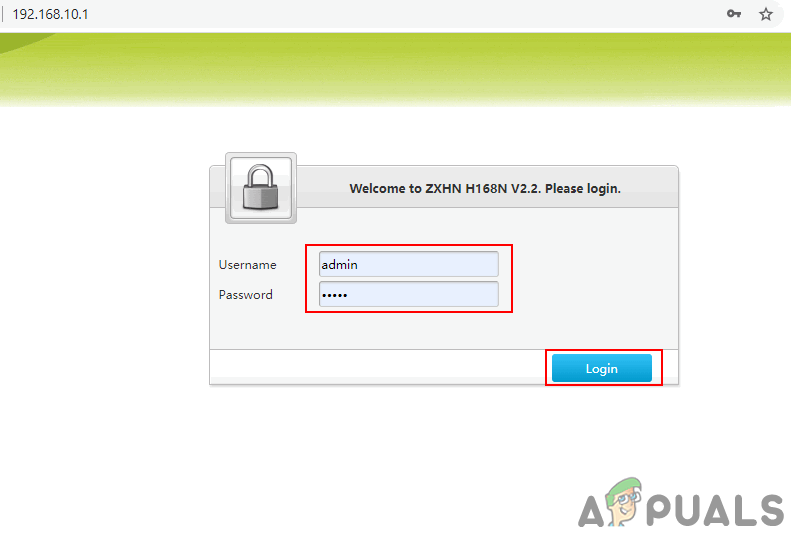The image size is (791, 537).
Task: Open the saved passwords key icon
Action: (x=733, y=14)
